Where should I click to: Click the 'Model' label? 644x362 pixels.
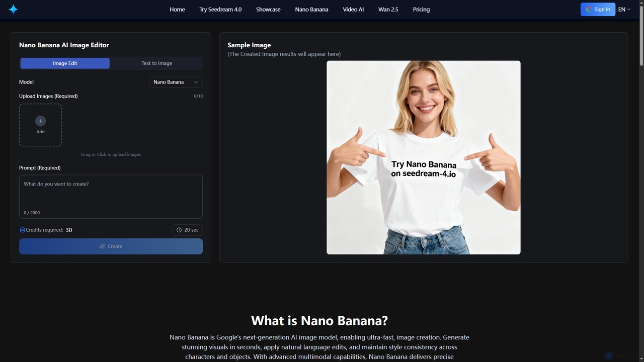(26, 82)
